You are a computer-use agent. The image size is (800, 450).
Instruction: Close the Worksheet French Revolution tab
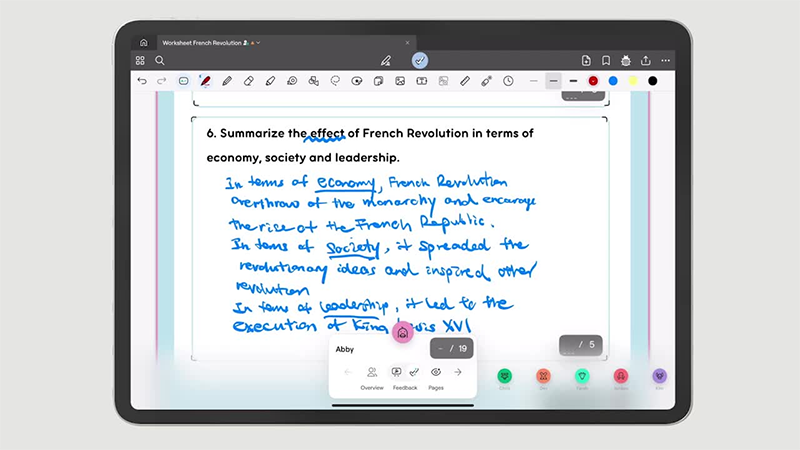407,43
